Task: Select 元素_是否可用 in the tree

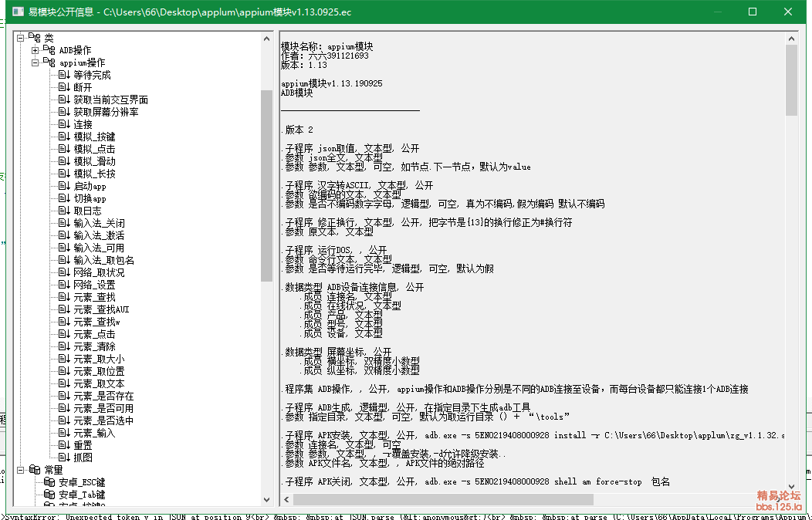Action: 103,408
